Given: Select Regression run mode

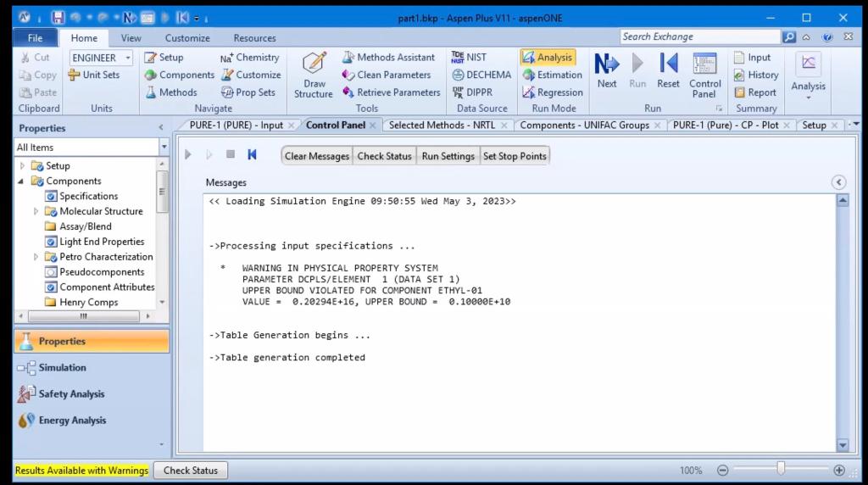Looking at the screenshot, I should coord(553,92).
